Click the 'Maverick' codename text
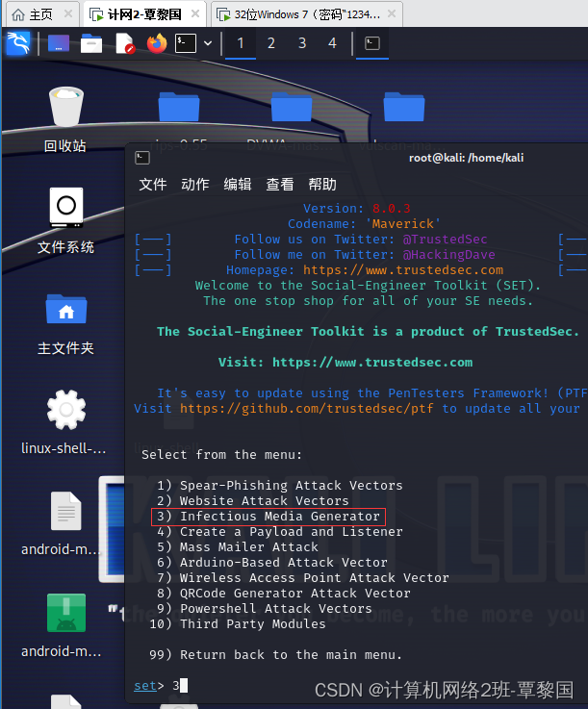The width and height of the screenshot is (588, 709). [402, 224]
